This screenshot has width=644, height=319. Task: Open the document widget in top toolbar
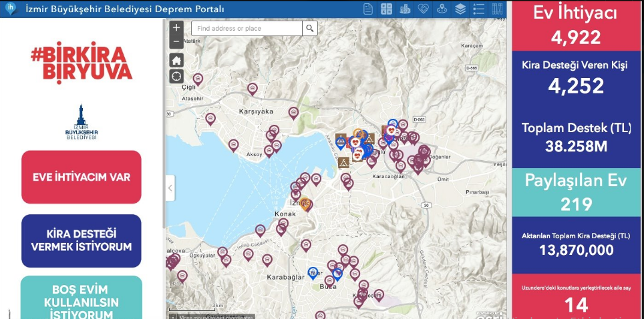tap(369, 9)
